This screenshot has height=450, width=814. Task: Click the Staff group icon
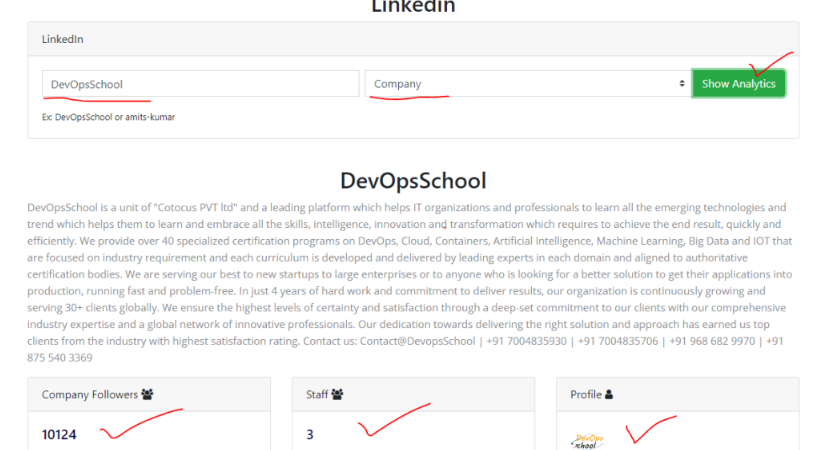coord(337,394)
